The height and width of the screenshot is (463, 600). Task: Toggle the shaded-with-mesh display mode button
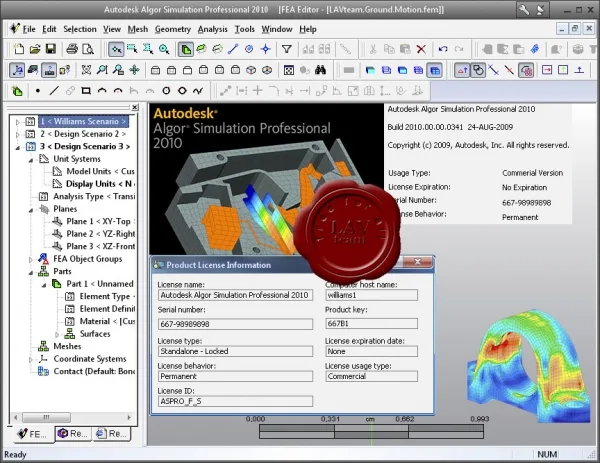pos(434,70)
